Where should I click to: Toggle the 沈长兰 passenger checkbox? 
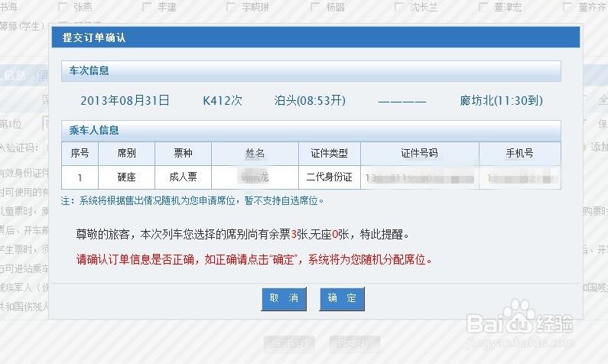click(399, 7)
